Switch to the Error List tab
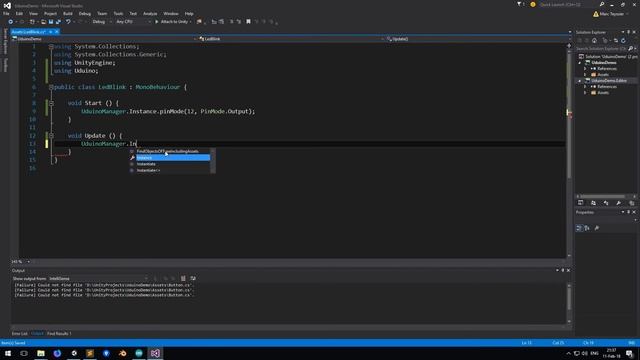Screen dimensions: 640x360 [x=19, y=333]
